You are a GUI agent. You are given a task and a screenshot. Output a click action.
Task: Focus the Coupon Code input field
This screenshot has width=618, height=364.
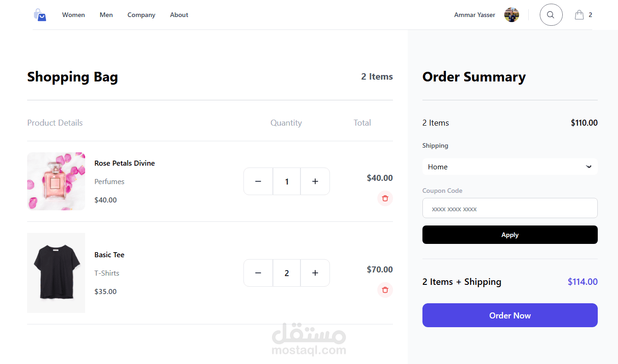pos(510,208)
